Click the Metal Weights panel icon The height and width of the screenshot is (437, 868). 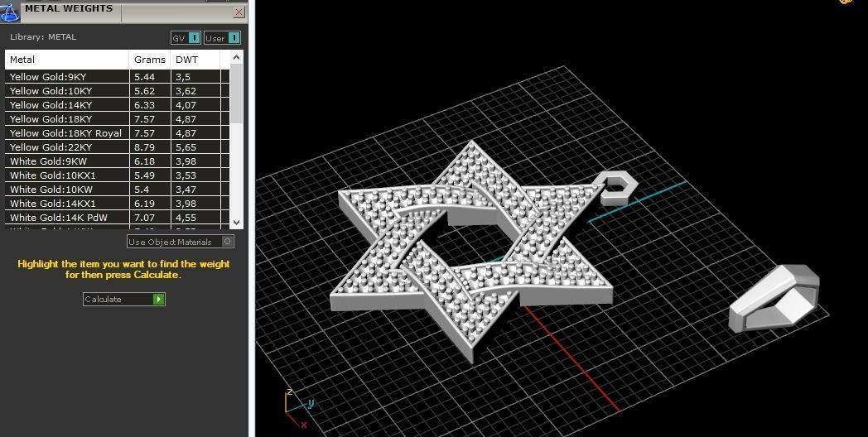tap(9, 12)
